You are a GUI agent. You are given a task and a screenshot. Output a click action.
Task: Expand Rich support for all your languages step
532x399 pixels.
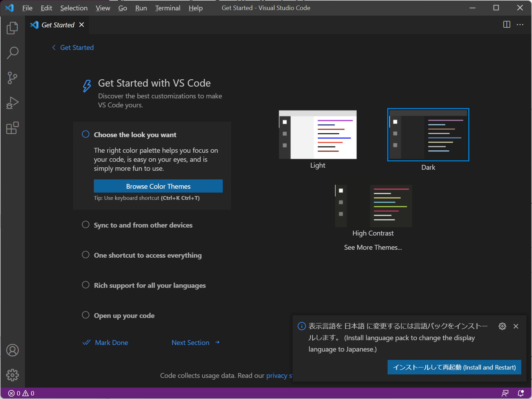(x=150, y=285)
